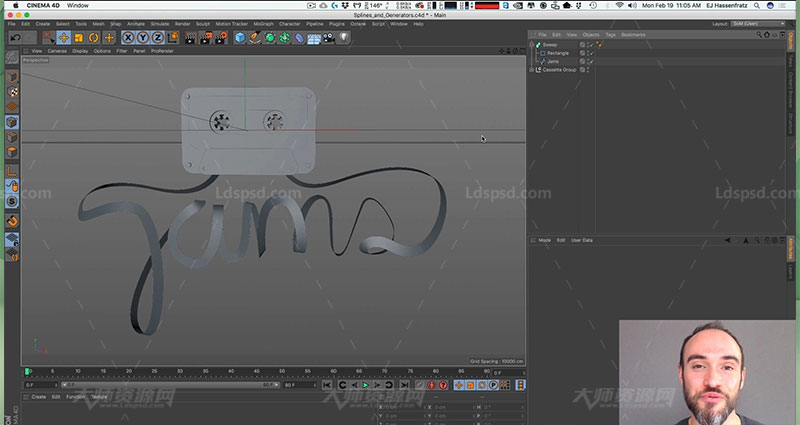Select Model mode cube icon in left toolbar
The width and height of the screenshot is (800, 425).
tap(12, 77)
